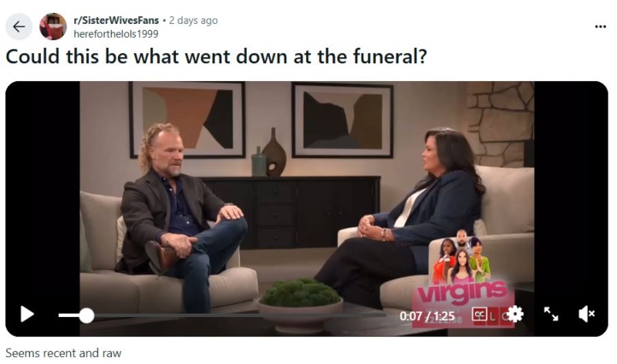The width and height of the screenshot is (617, 364).
Task: Click the "2 days ago" timestamp
Action: point(194,20)
